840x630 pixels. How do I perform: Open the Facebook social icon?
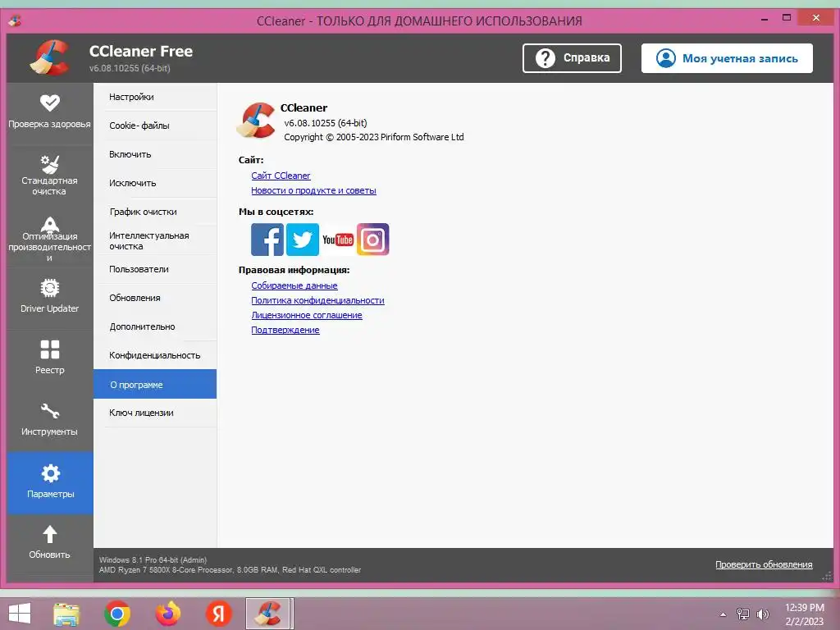tap(267, 240)
